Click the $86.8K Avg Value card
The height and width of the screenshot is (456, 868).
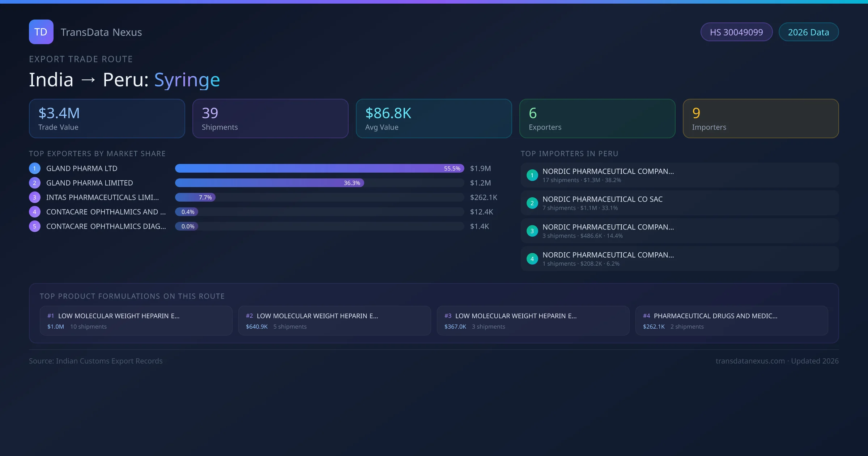434,118
